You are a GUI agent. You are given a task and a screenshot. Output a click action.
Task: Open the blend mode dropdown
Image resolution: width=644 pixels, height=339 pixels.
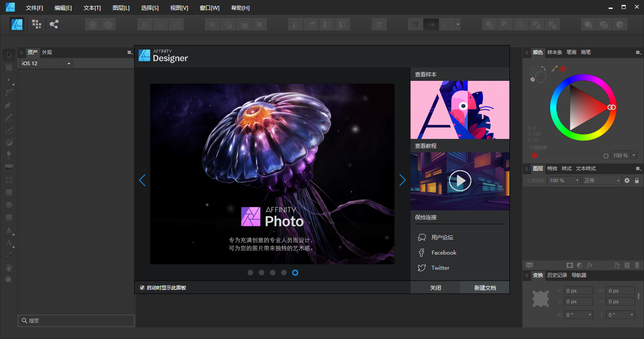pyautogui.click(x=602, y=180)
